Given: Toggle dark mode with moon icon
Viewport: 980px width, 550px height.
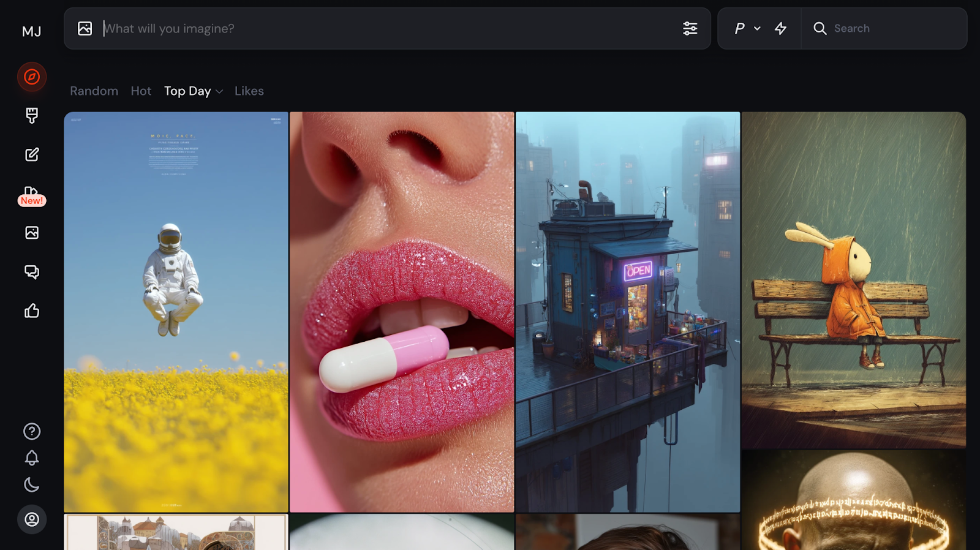Looking at the screenshot, I should pos(32,485).
